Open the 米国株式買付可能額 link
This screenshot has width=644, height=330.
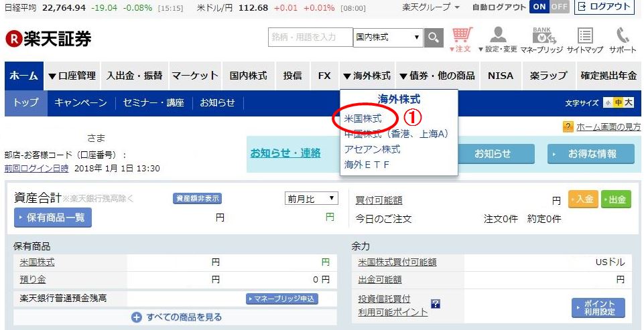pos(397,262)
